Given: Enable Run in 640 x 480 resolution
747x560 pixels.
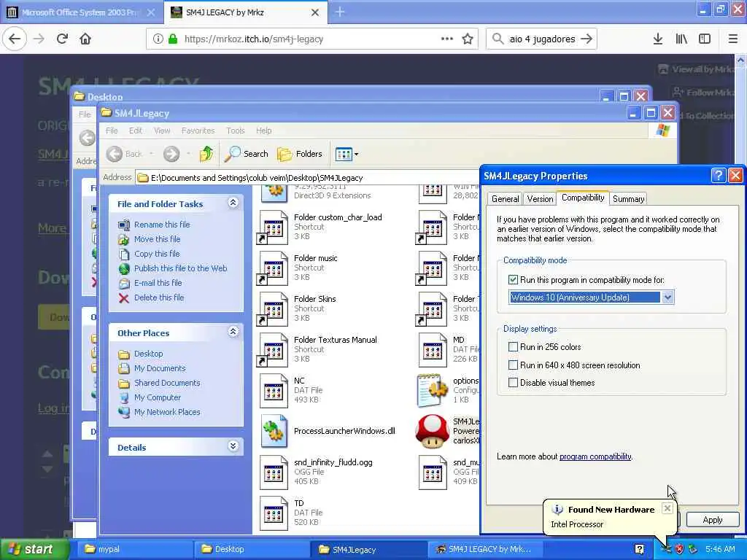Looking at the screenshot, I should pyautogui.click(x=513, y=365).
